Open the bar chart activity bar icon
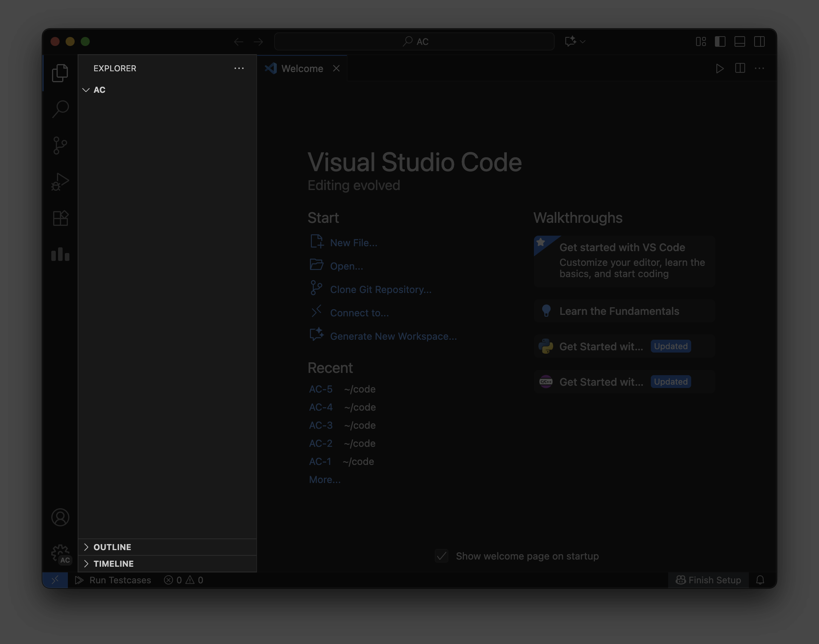Screen dimensions: 819x644 [60, 255]
